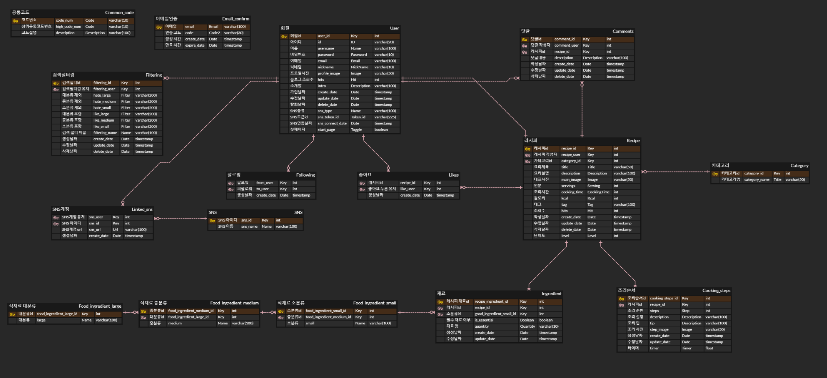Click the Comments table title
Screen dimensions: 827x378
click(x=623, y=31)
